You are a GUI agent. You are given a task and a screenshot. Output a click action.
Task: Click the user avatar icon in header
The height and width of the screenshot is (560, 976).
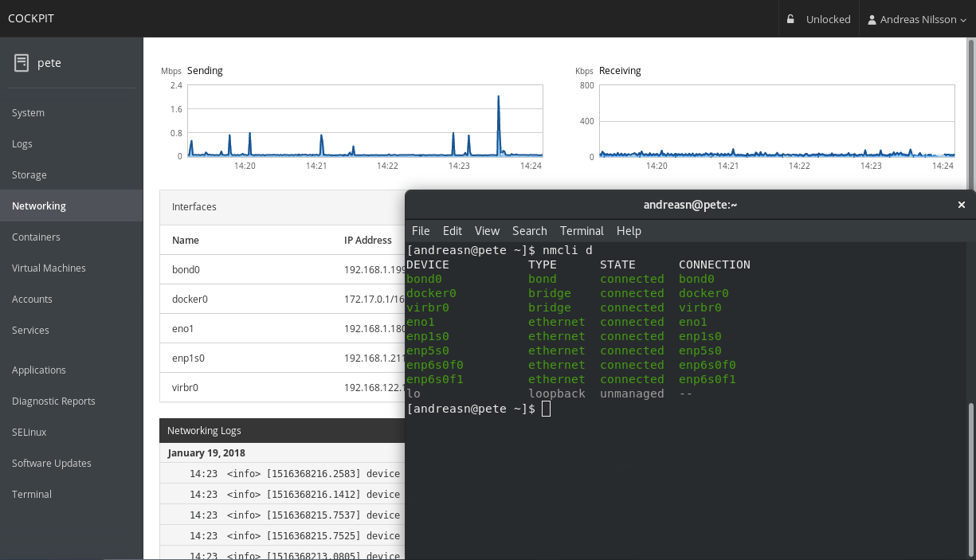[872, 19]
